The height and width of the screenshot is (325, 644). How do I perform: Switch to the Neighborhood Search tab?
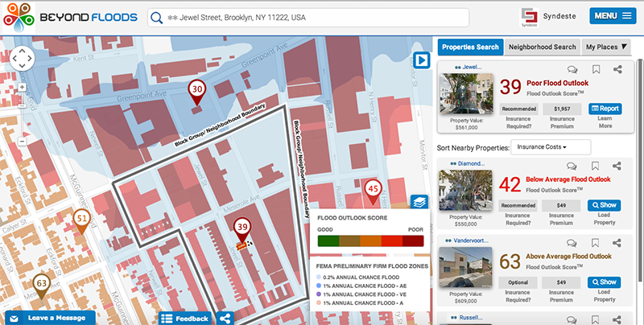pyautogui.click(x=542, y=47)
